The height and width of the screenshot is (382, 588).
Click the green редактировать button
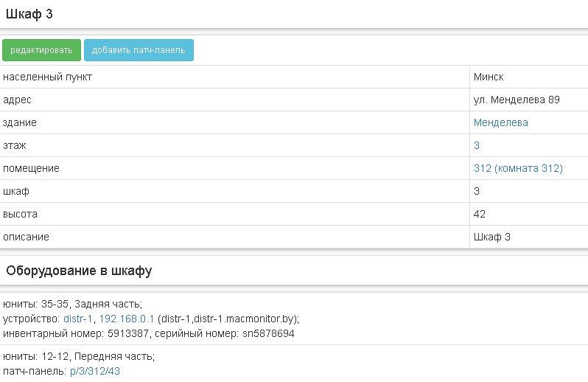(41, 50)
